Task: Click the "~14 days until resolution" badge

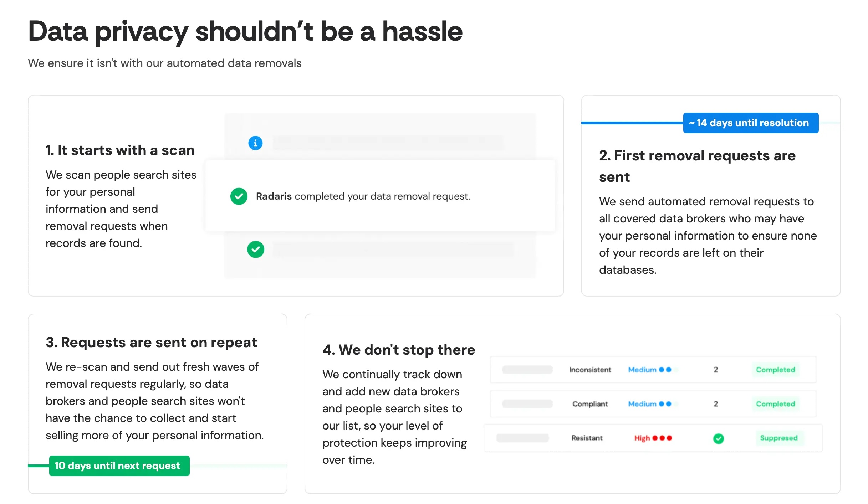Action: [x=750, y=123]
